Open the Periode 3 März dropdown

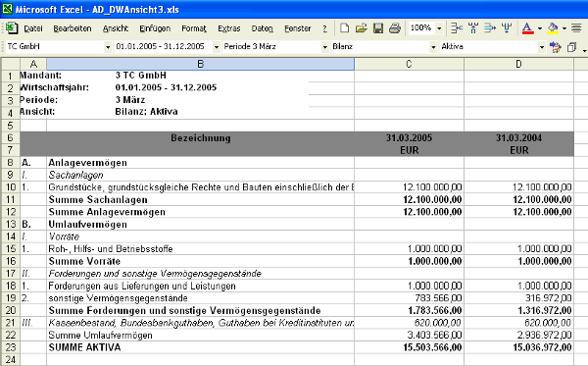pos(325,47)
